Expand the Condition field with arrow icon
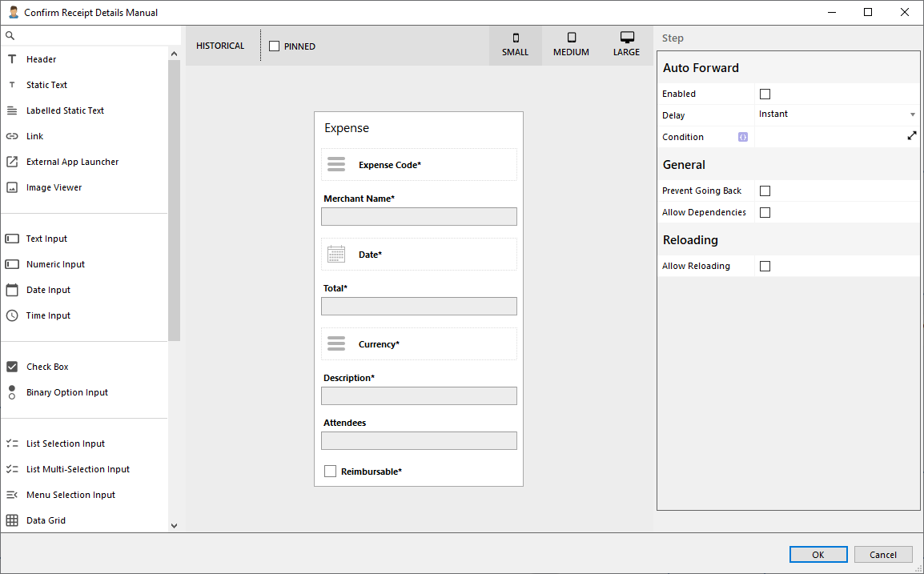The height and width of the screenshot is (574, 924). pyautogui.click(x=911, y=136)
